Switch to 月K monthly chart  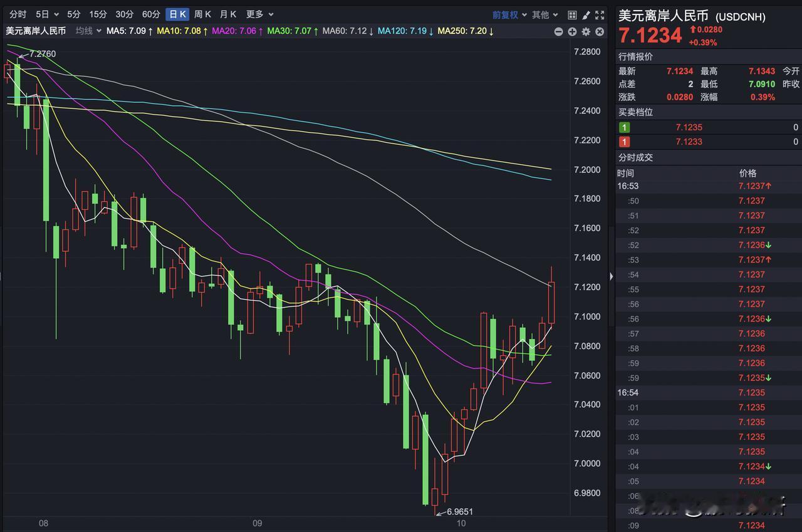pos(228,14)
